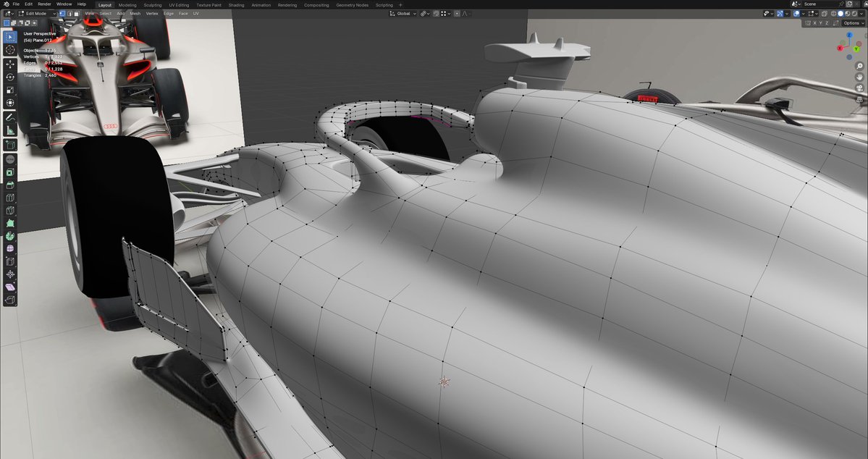868x459 pixels.
Task: Open the viewport shading options dropdown
Action: pos(861,13)
